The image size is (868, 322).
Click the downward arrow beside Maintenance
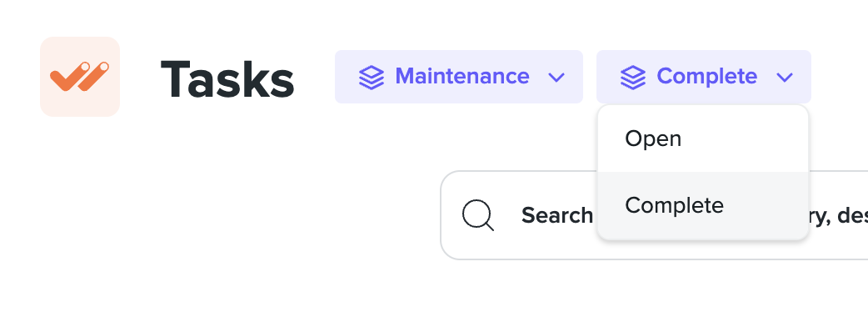[556, 77]
